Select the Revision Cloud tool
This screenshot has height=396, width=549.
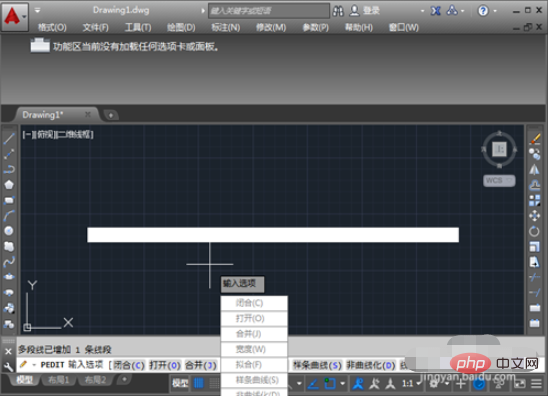tap(9, 246)
